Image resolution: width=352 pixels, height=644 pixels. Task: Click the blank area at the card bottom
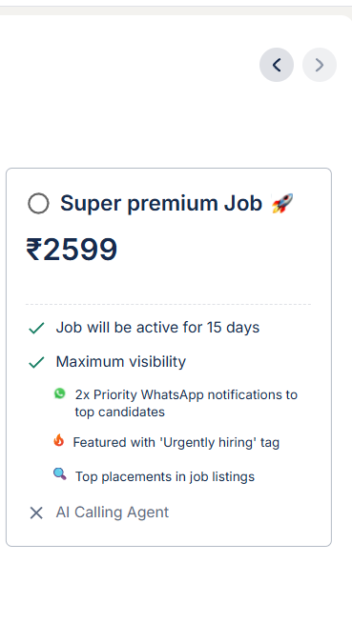pos(169,533)
